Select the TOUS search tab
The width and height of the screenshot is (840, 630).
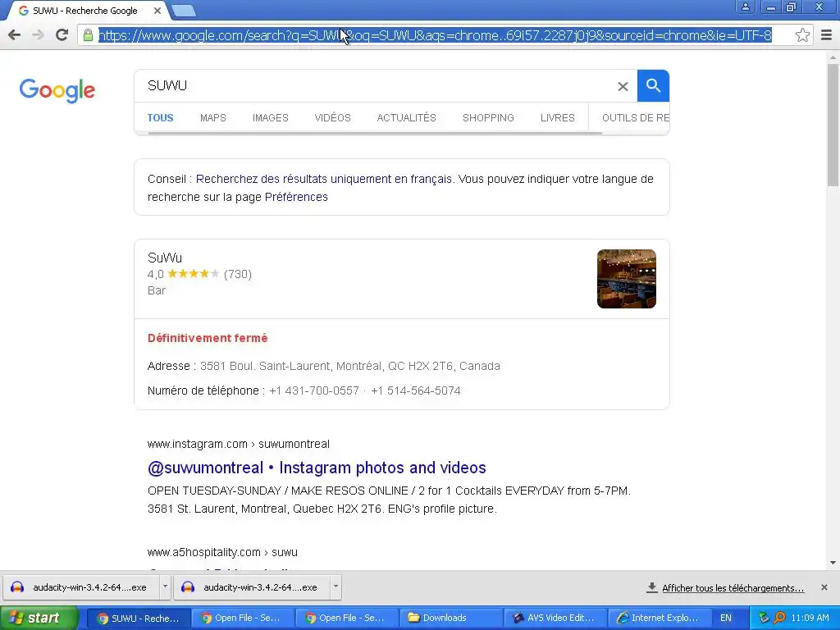[x=160, y=118]
